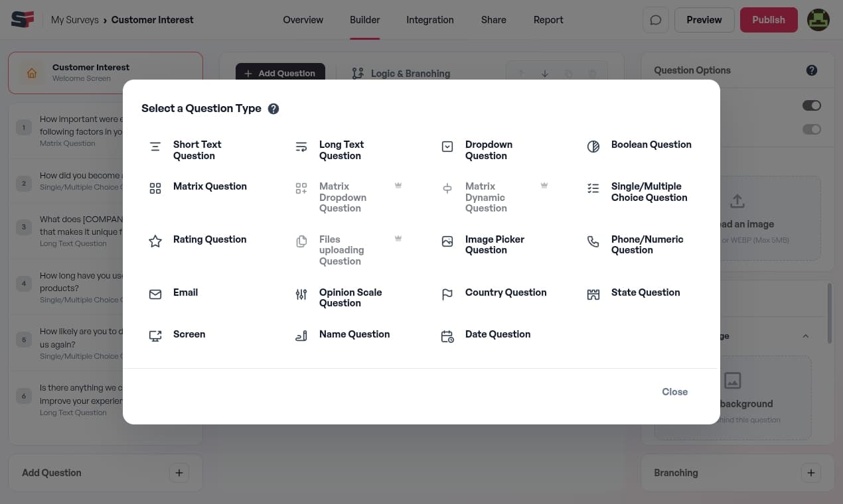Select Customer Interest Welcome Screen card

pyautogui.click(x=106, y=73)
